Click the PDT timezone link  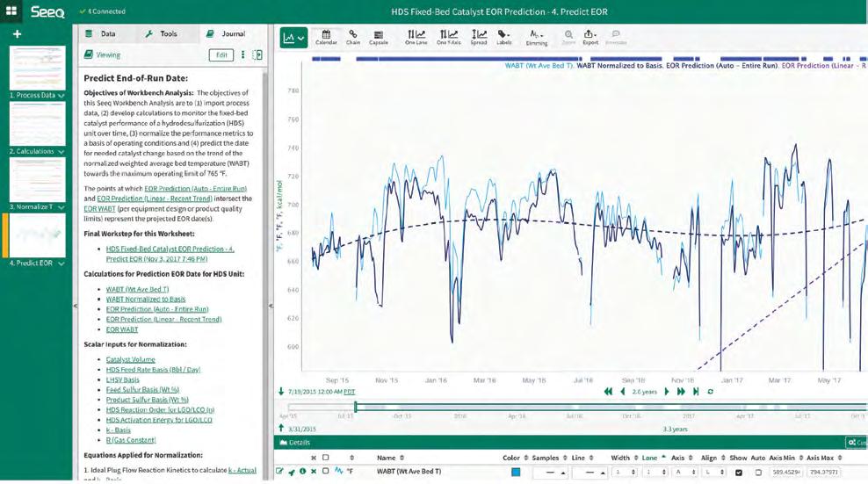pyautogui.click(x=350, y=392)
